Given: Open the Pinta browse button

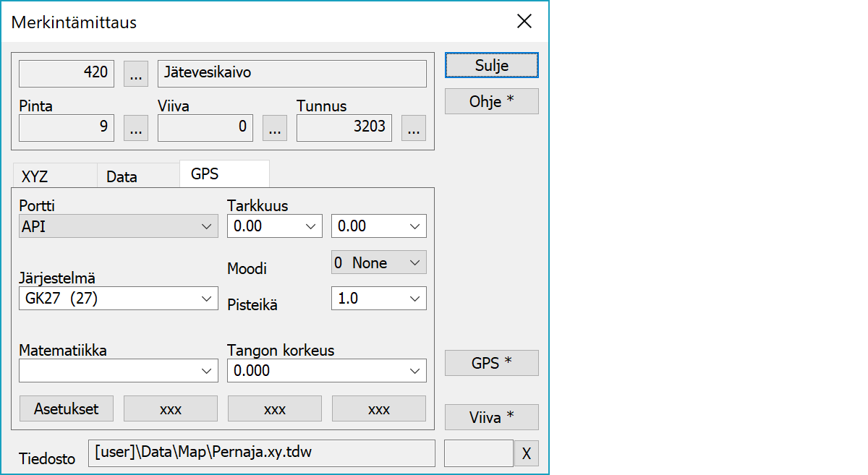Looking at the screenshot, I should 136,129.
